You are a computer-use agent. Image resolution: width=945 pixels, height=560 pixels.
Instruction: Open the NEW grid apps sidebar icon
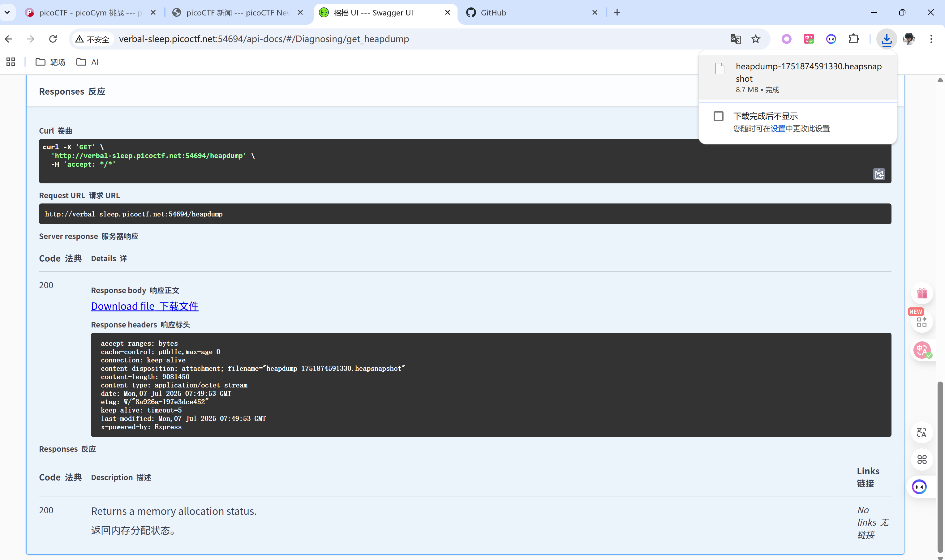point(922,322)
